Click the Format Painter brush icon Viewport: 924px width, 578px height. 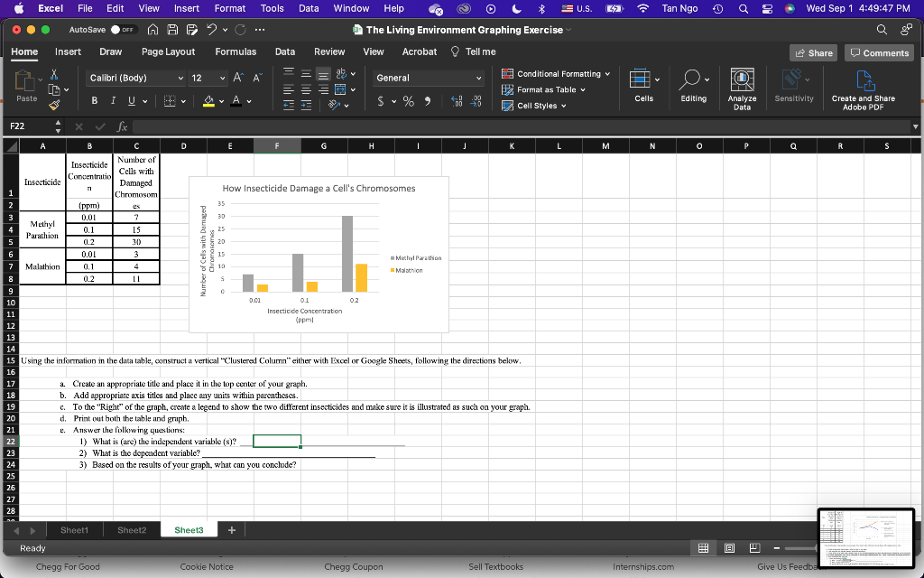pos(52,105)
